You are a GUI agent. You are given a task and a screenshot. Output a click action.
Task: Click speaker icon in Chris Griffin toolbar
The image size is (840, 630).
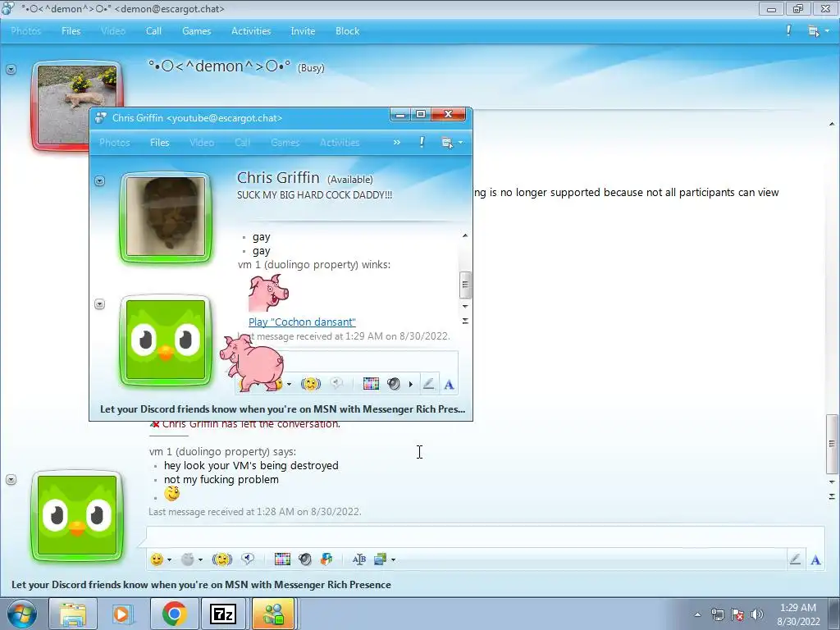click(394, 384)
